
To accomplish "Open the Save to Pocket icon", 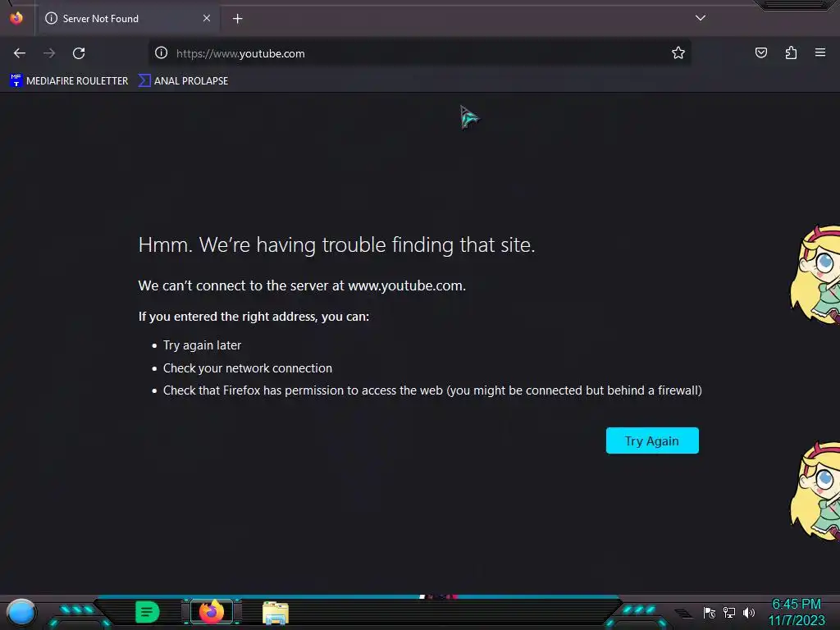I will (x=761, y=52).
